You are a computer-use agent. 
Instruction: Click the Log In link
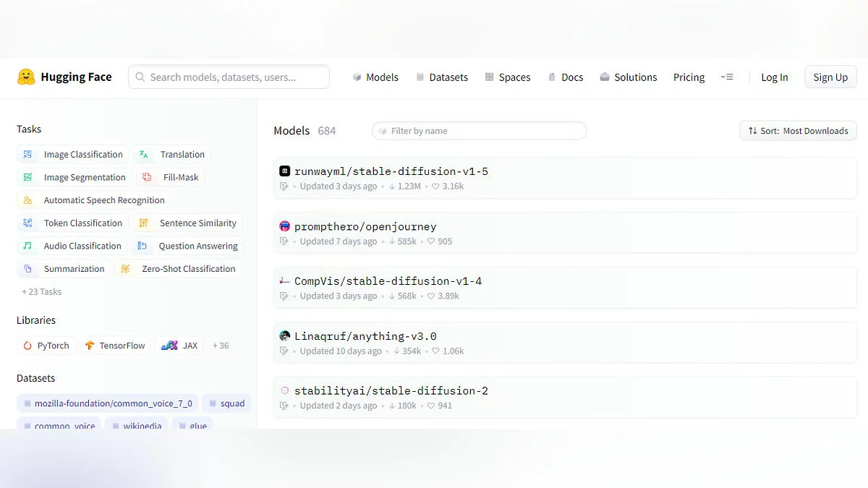775,77
